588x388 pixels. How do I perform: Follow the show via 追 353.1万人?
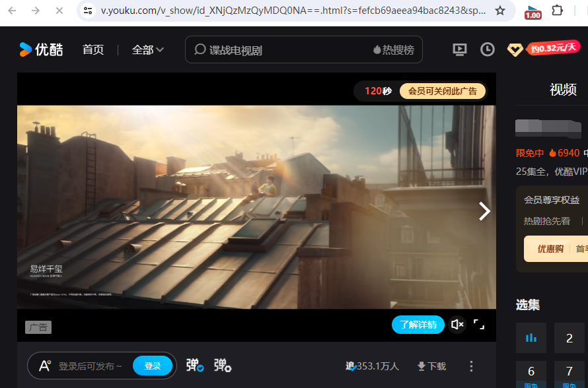(372, 366)
